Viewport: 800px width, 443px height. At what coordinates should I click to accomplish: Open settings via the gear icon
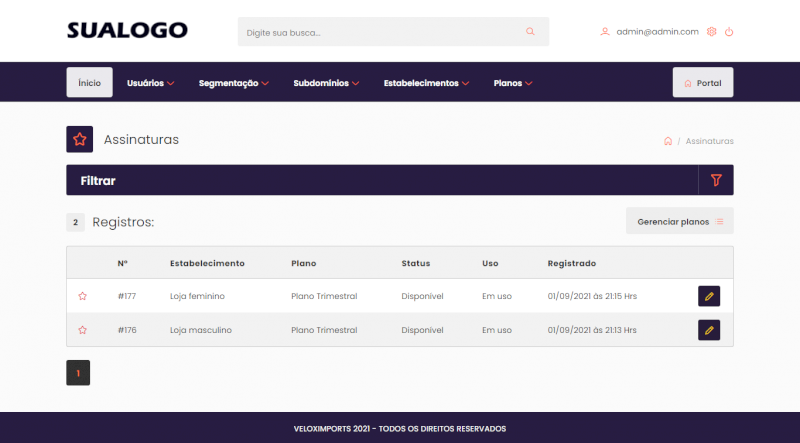click(712, 32)
